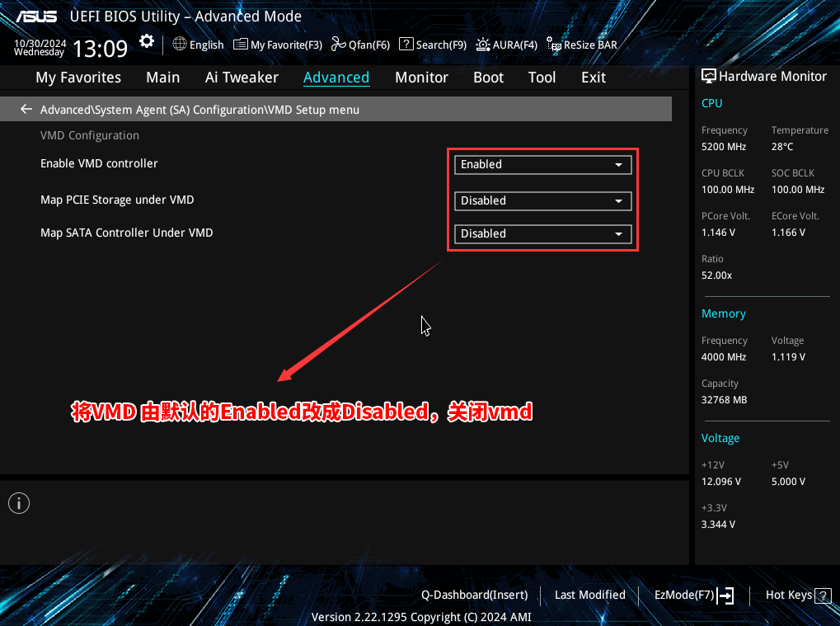840x626 pixels.
Task: Click the Last Modified button
Action: pyautogui.click(x=590, y=595)
